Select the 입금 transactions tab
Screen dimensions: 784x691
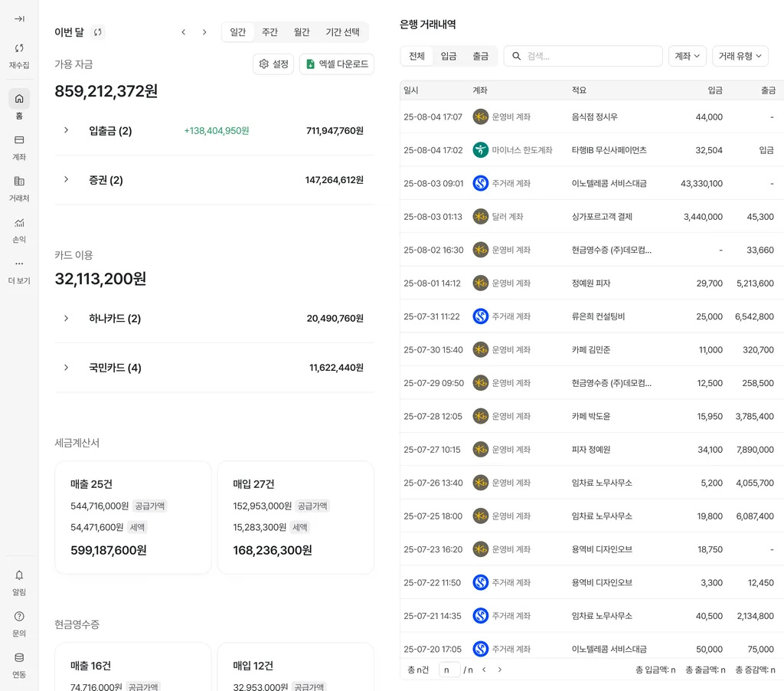click(449, 56)
